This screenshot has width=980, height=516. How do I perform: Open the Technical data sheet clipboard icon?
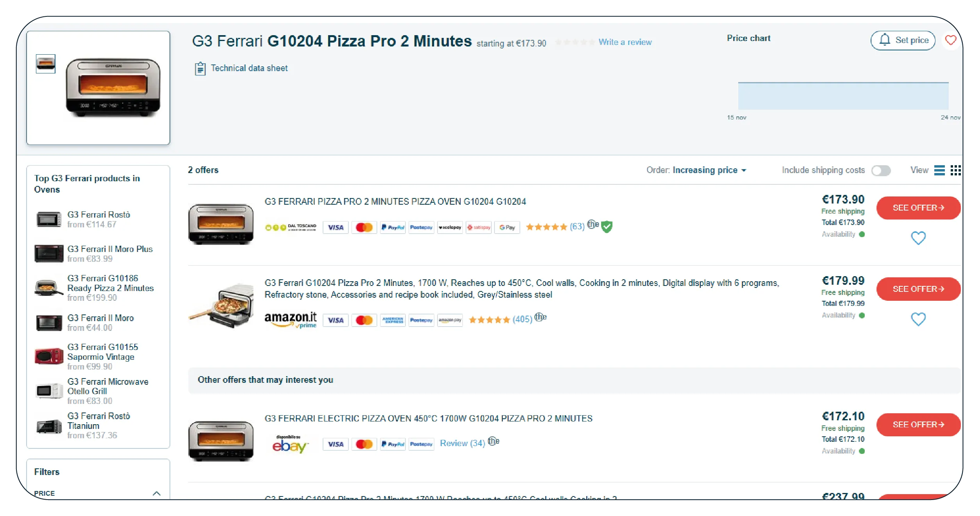tap(200, 69)
